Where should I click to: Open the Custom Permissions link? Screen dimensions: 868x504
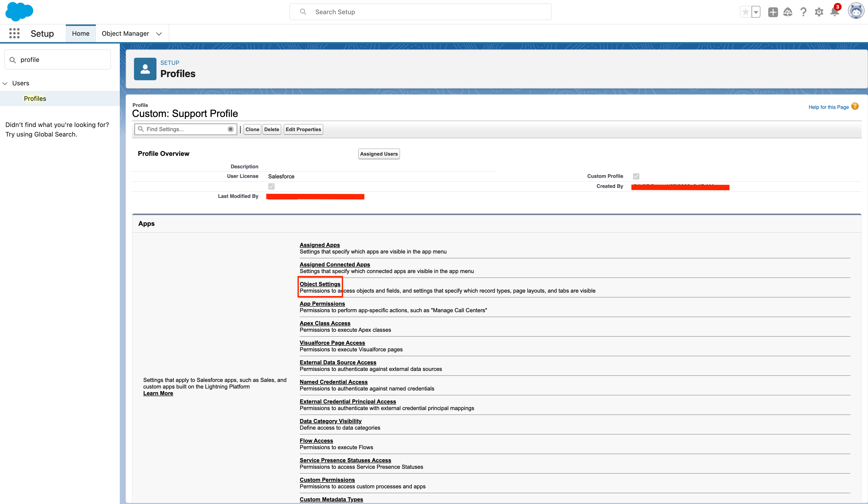click(x=327, y=480)
